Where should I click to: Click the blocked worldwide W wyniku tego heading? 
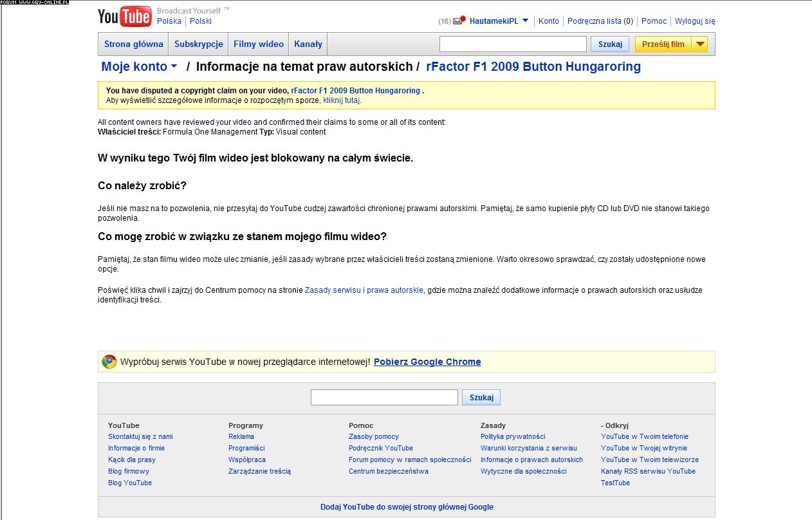coord(255,158)
